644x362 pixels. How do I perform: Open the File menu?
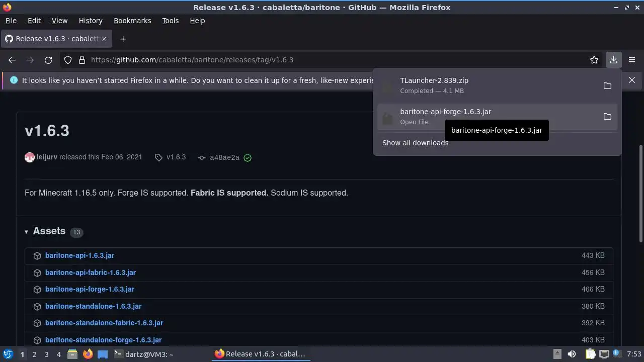(x=11, y=21)
